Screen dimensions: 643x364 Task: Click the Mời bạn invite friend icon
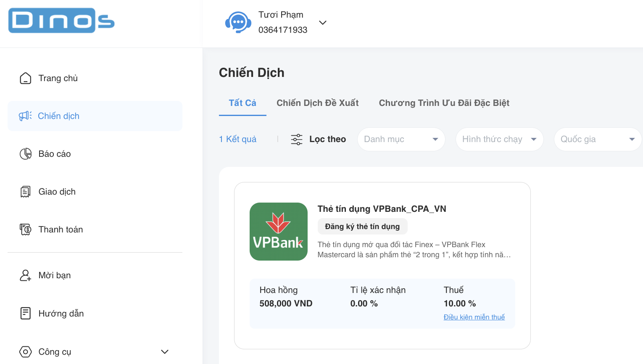pyautogui.click(x=25, y=275)
